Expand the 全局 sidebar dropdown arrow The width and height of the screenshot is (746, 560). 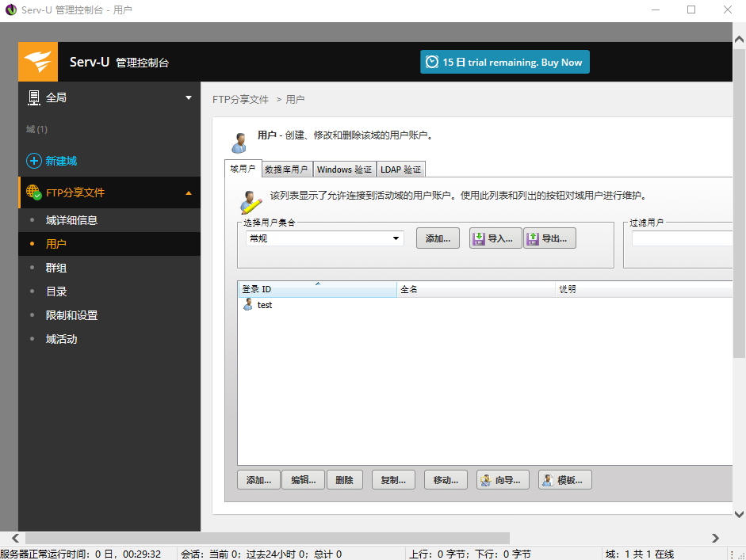click(189, 97)
